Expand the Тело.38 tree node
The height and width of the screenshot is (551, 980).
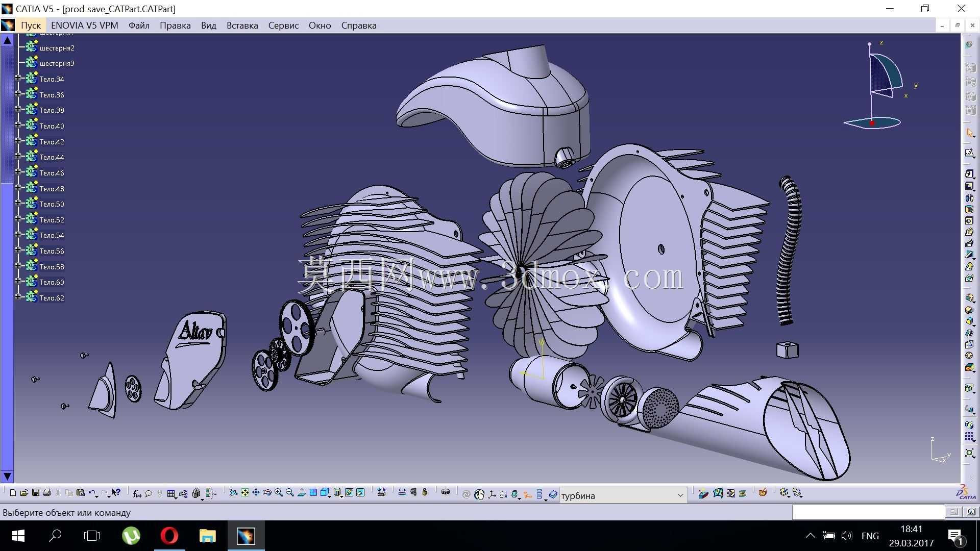coord(18,110)
